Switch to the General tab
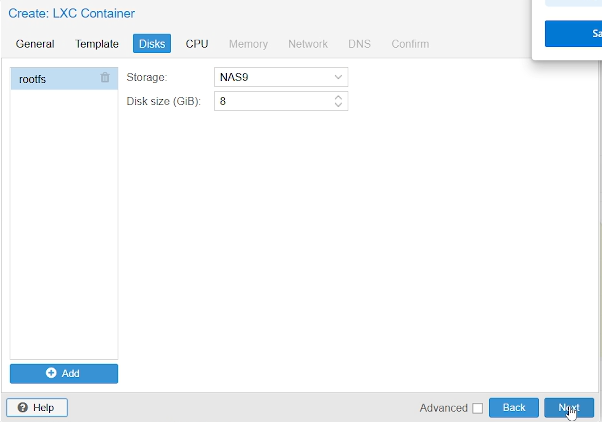The width and height of the screenshot is (602, 422). pos(35,44)
